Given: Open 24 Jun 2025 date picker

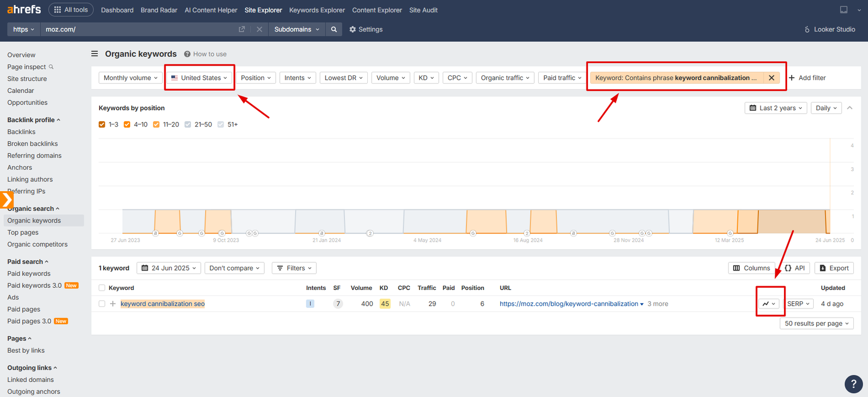Looking at the screenshot, I should 169,268.
